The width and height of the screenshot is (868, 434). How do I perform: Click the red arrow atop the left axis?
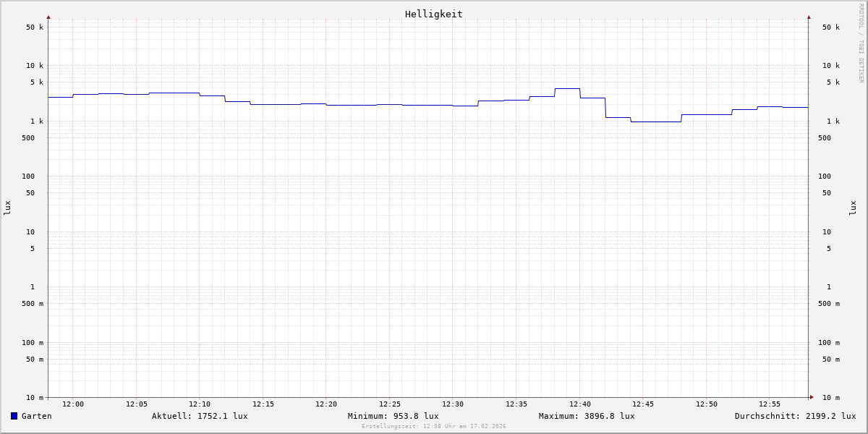point(48,17)
